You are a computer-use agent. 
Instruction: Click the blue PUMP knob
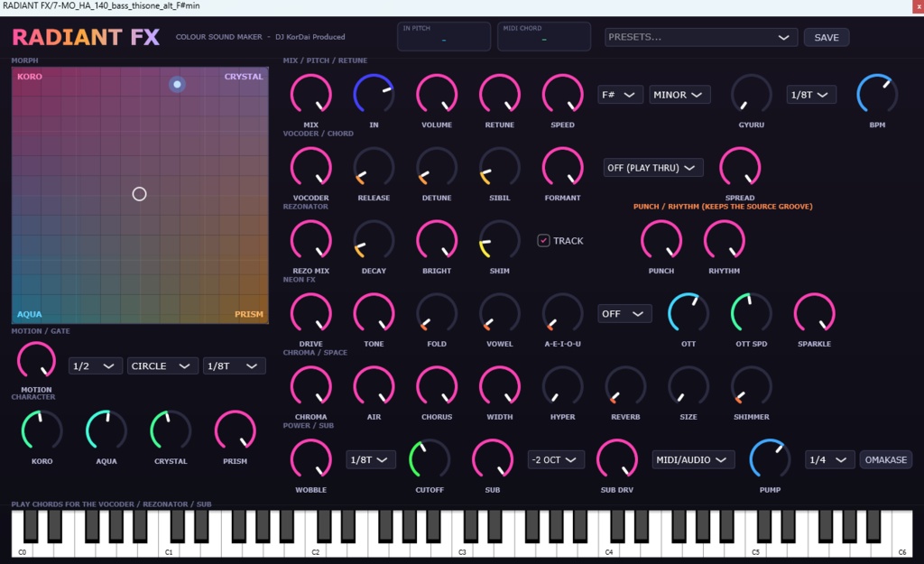coord(770,459)
